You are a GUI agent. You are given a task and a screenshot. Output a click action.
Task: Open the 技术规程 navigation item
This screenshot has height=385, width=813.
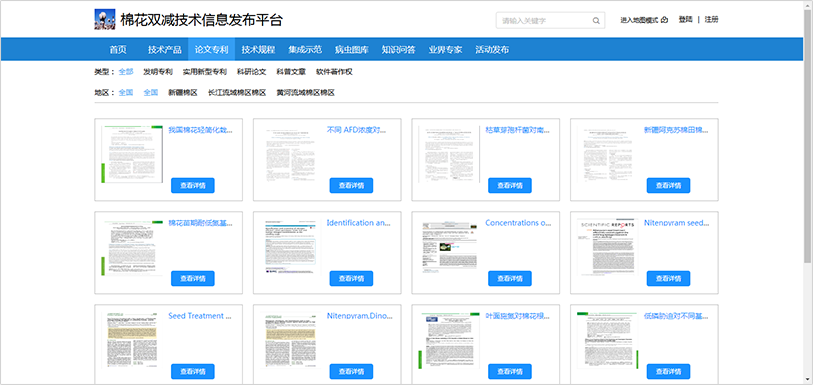[x=258, y=50]
